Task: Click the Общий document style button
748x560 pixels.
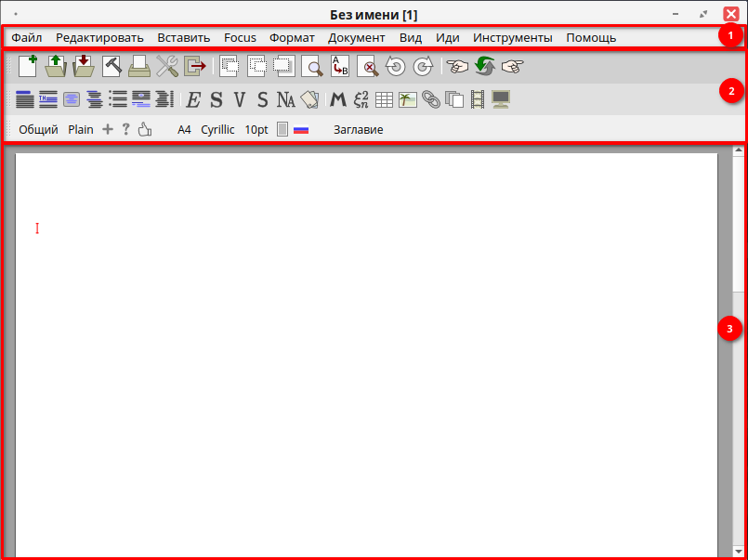Action: pos(38,130)
